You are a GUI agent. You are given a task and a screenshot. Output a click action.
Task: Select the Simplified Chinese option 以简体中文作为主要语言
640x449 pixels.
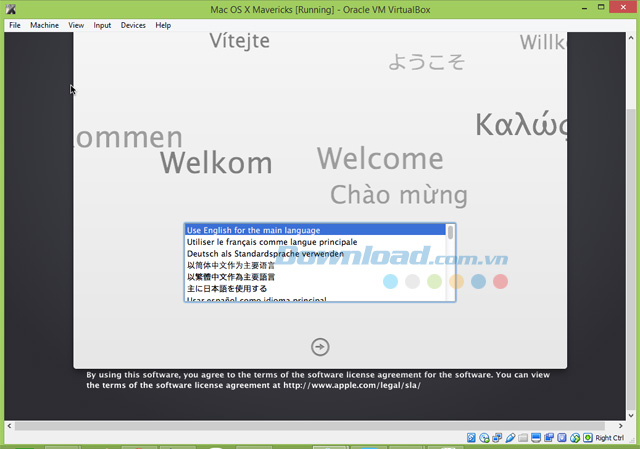(315, 265)
